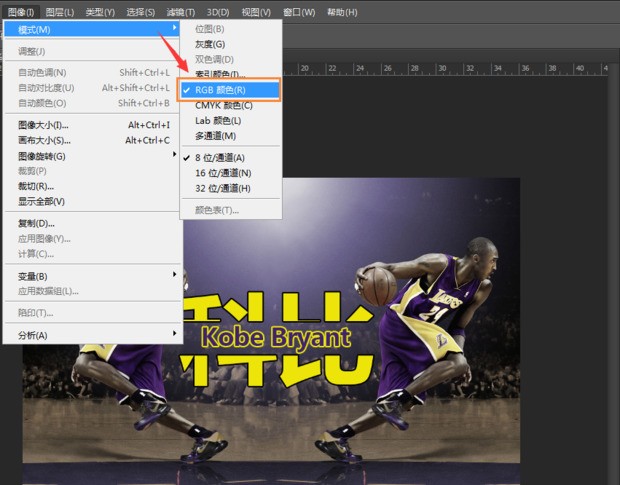
Task: Convert image to CMYK 颜色 mode
Action: (223, 105)
